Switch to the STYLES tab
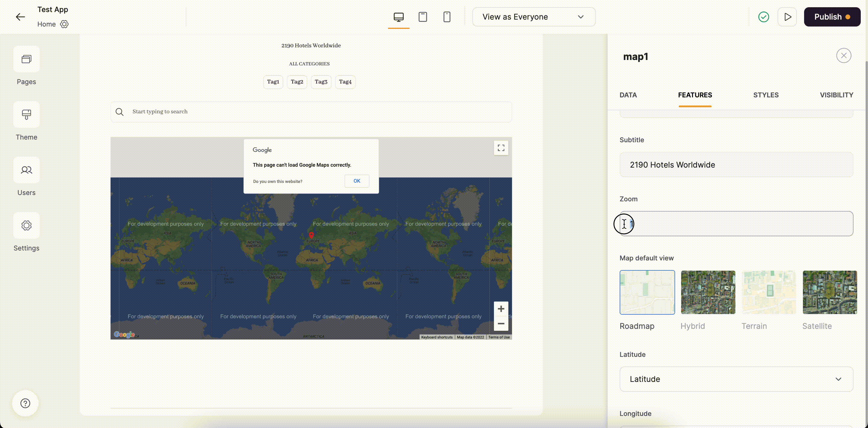Viewport: 868px width, 428px height. [x=766, y=95]
